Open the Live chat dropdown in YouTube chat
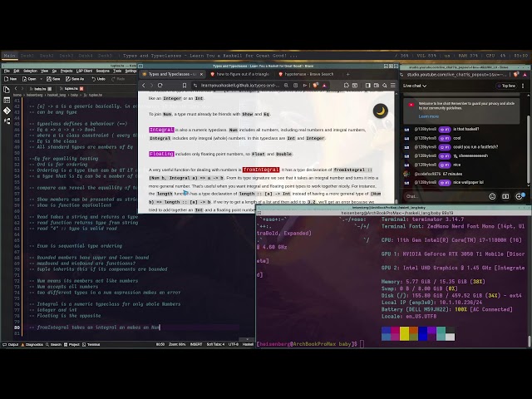This screenshot has width=532, height=399. pos(415,86)
